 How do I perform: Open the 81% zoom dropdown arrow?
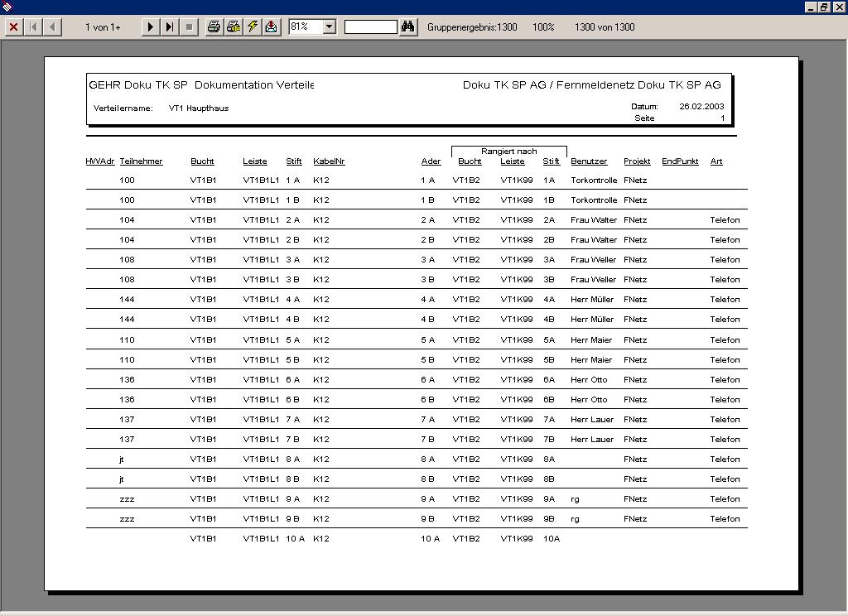(x=330, y=26)
